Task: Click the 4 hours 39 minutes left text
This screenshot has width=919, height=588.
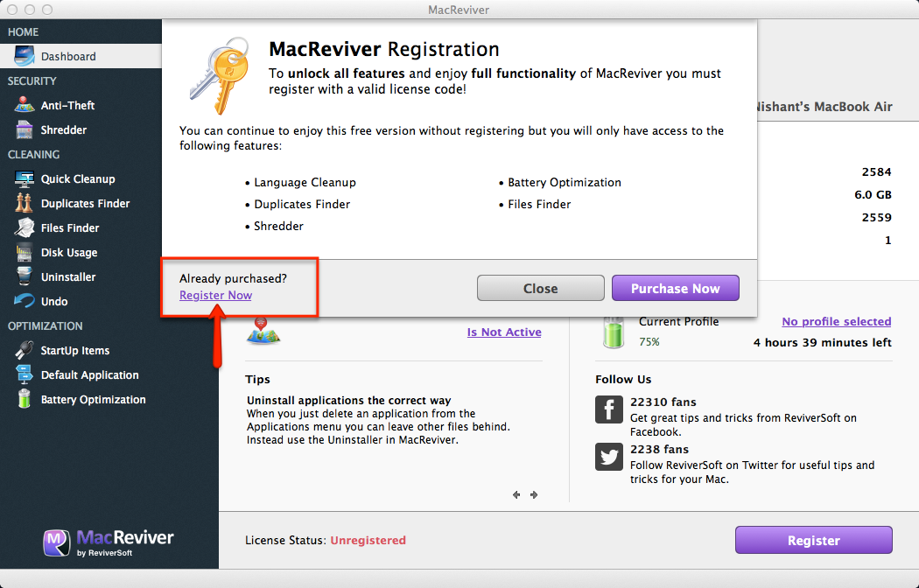Action: [823, 343]
